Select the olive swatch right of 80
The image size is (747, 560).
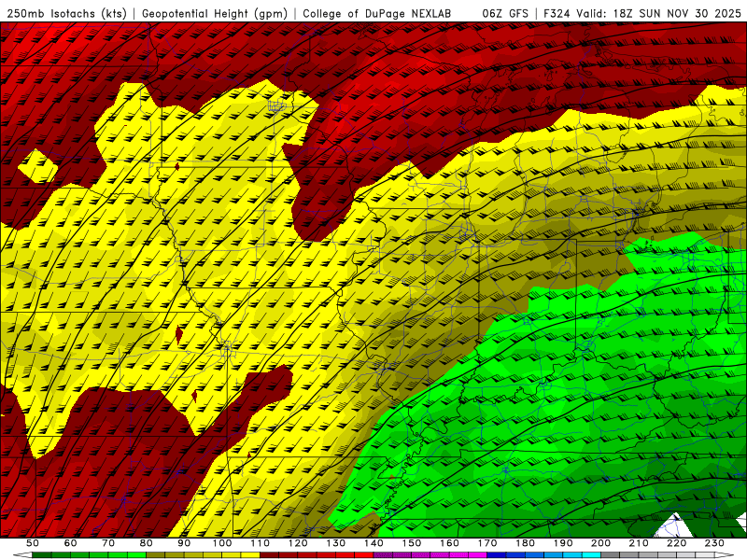click(x=156, y=555)
